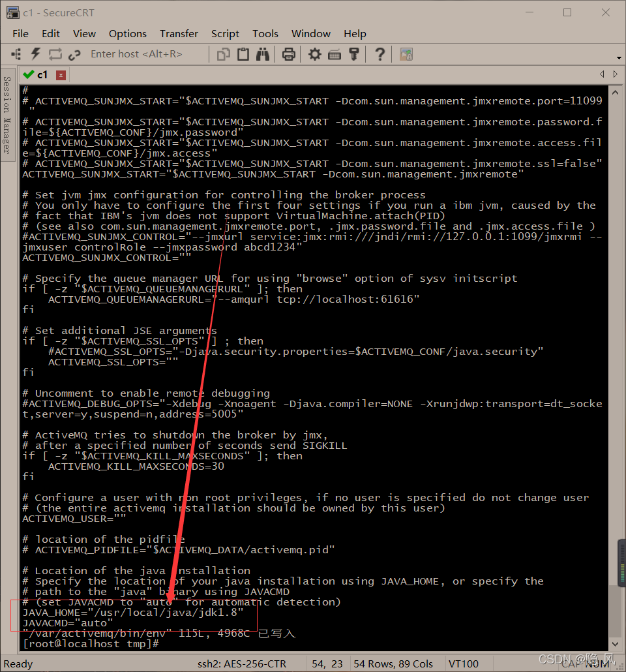Click the VT100 status bar entry

click(x=463, y=664)
